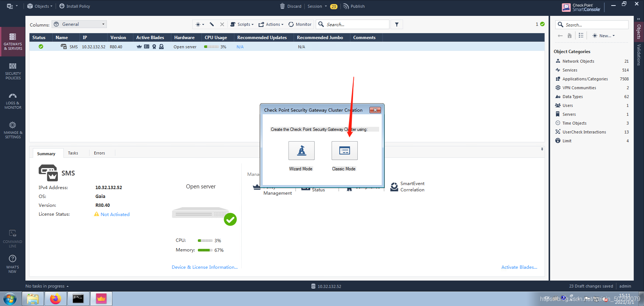
Task: Open What's New help
Action: tap(13, 264)
